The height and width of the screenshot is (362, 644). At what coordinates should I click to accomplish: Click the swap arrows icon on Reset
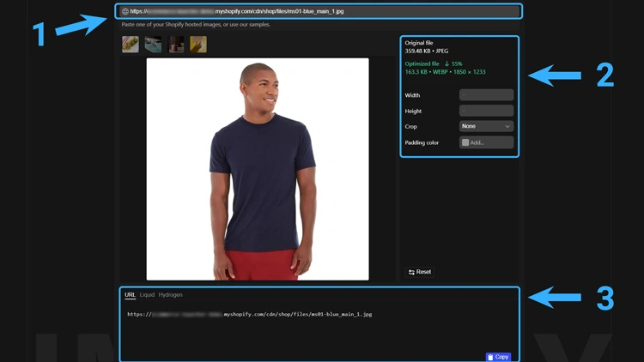(412, 272)
